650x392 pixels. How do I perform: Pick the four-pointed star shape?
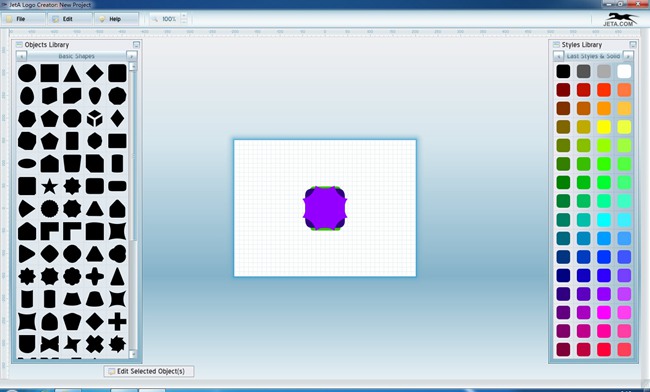click(x=72, y=344)
